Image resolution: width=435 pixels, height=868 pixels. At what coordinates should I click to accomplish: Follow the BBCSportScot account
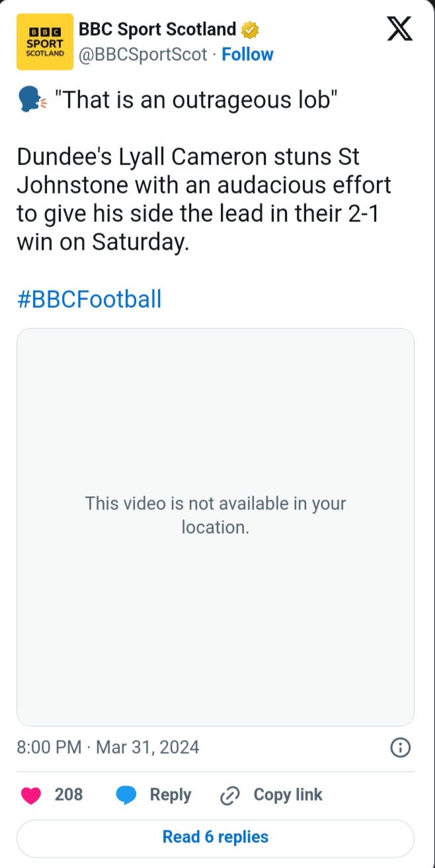247,54
